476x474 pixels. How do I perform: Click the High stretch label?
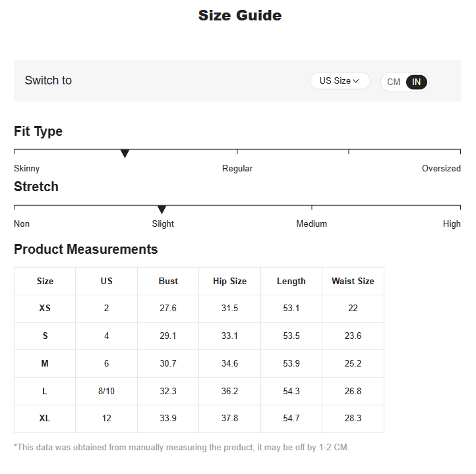coord(452,223)
